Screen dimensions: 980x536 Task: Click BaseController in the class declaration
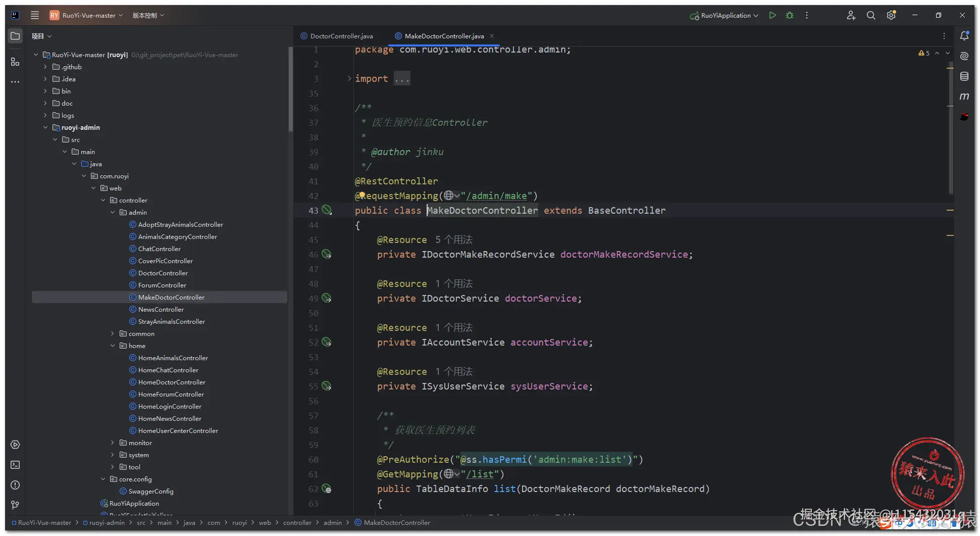point(627,210)
